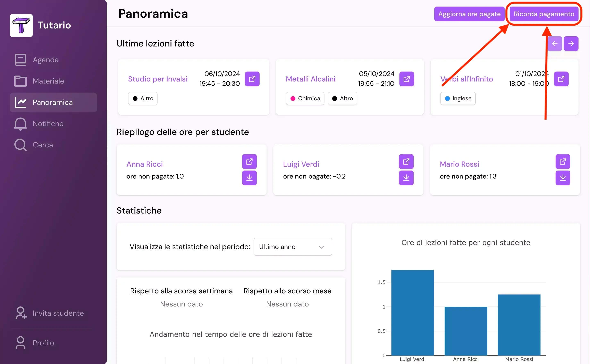This screenshot has width=590, height=364.
Task: Click the Tutario logo icon
Action: pos(21,25)
